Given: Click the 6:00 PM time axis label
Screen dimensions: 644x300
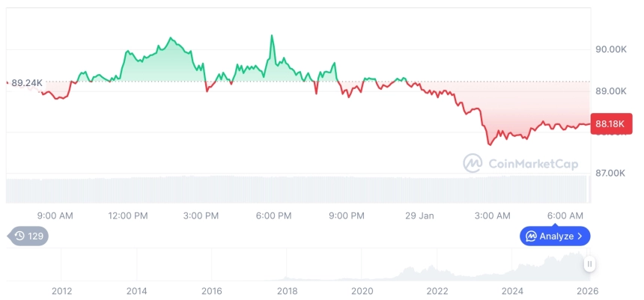Looking at the screenshot, I should pos(273,215).
